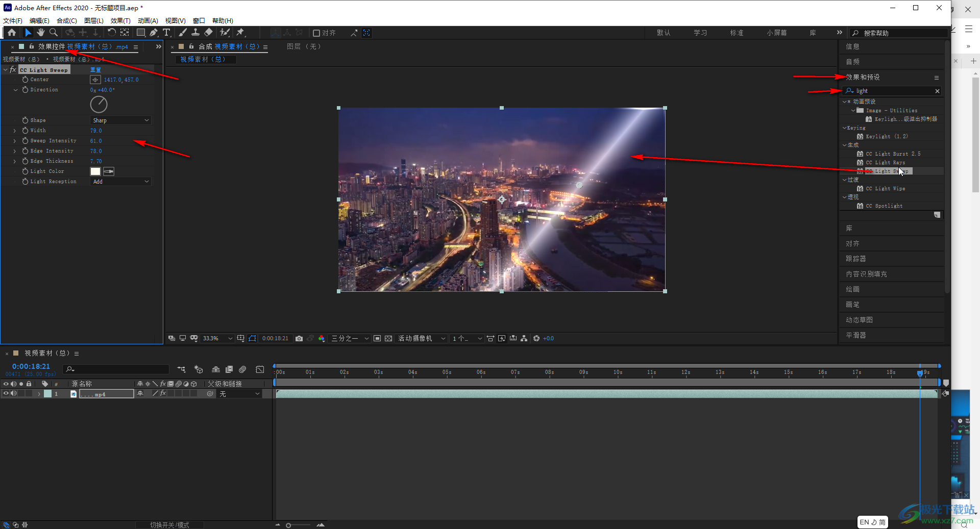The width and height of the screenshot is (980, 529).
Task: Open the 编辑(E) menu
Action: point(39,21)
